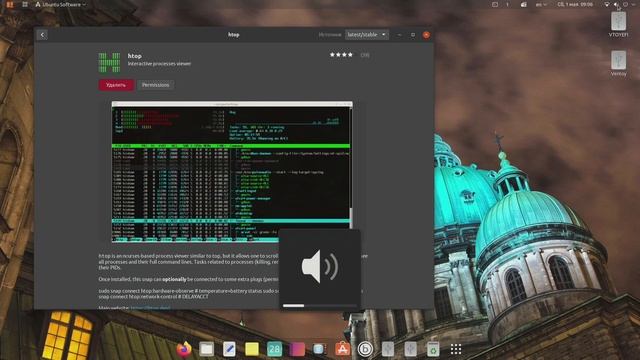Click the volume speaker icon in top bar
Screen dimensions: 640x360
pyautogui.click(x=616, y=4)
